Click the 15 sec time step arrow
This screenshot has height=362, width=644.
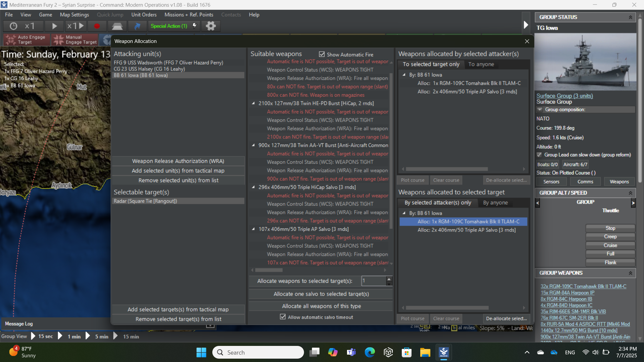[33, 336]
